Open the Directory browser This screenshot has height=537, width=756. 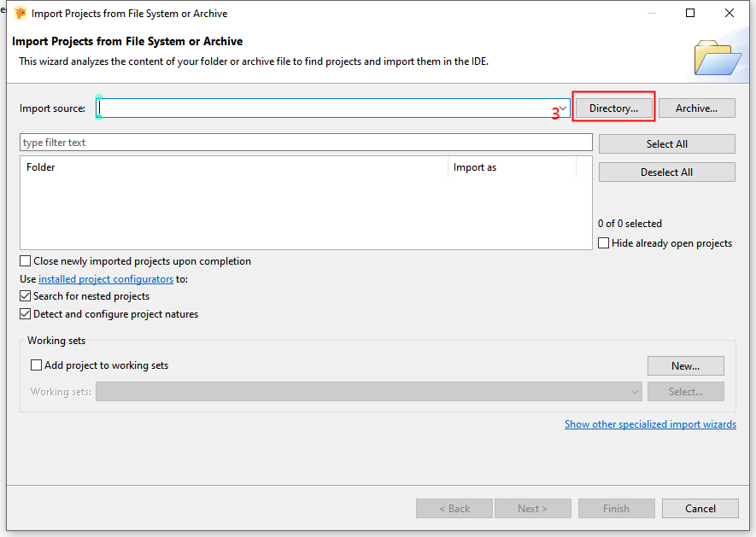pyautogui.click(x=613, y=108)
